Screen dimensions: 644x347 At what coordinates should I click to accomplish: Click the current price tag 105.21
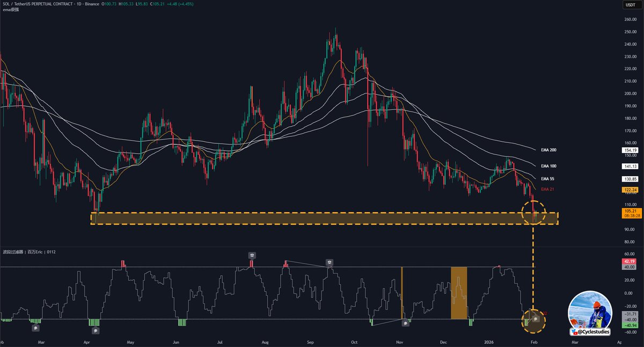pyautogui.click(x=630, y=211)
